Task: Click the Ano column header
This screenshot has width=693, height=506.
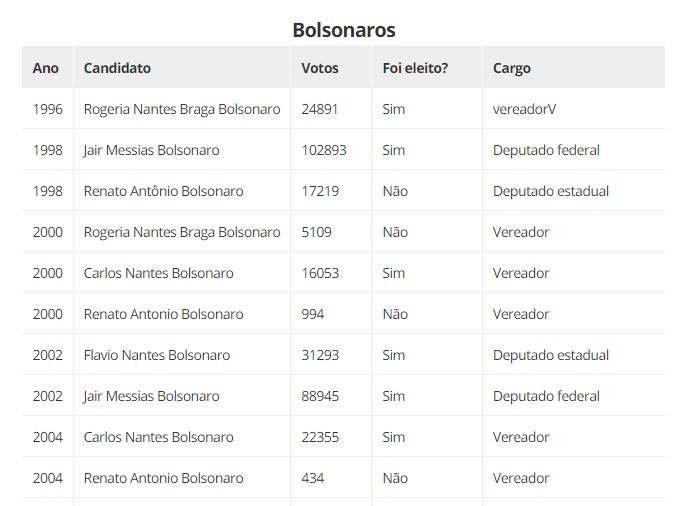Action: click(46, 68)
